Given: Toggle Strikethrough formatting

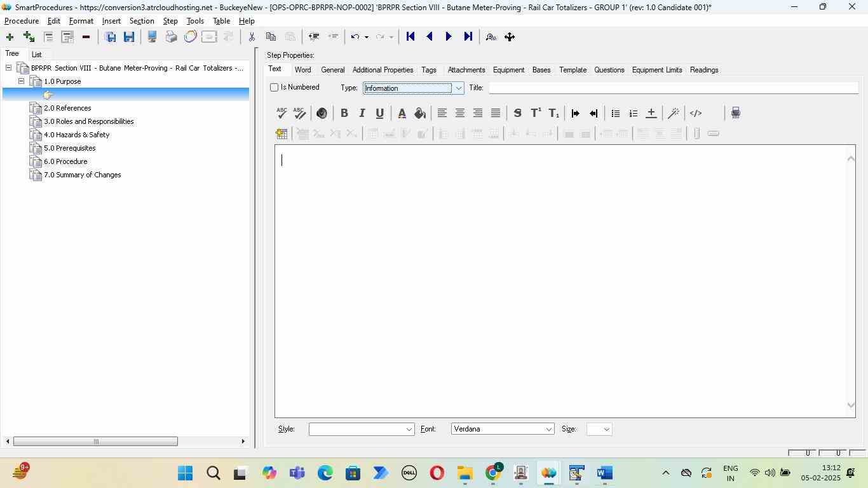Looking at the screenshot, I should pyautogui.click(x=517, y=113).
